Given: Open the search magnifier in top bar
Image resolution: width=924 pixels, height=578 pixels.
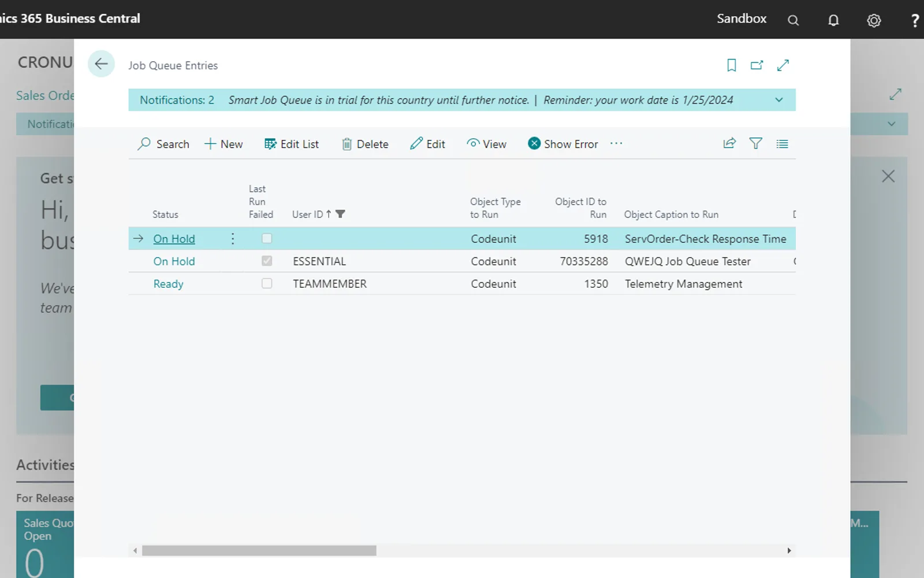Looking at the screenshot, I should click(x=793, y=20).
